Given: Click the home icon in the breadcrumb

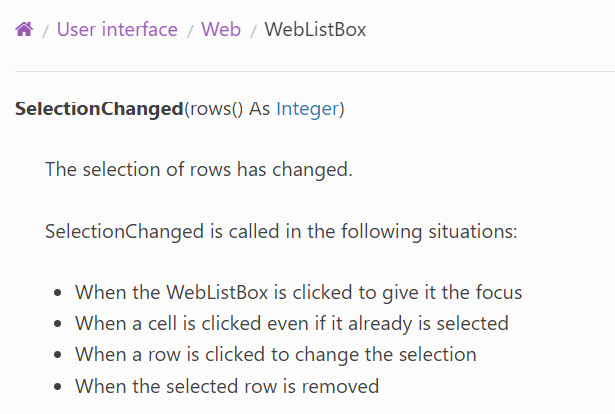Looking at the screenshot, I should (24, 29).
